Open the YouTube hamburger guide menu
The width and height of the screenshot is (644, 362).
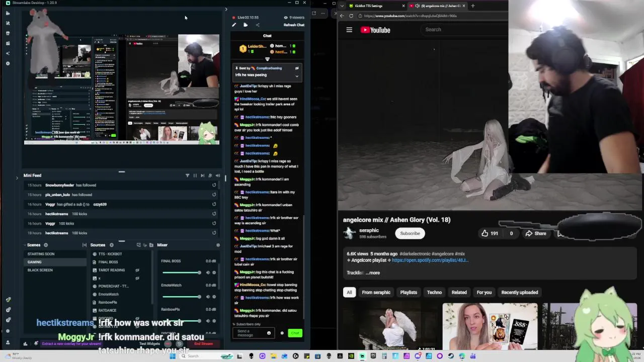pos(349,30)
